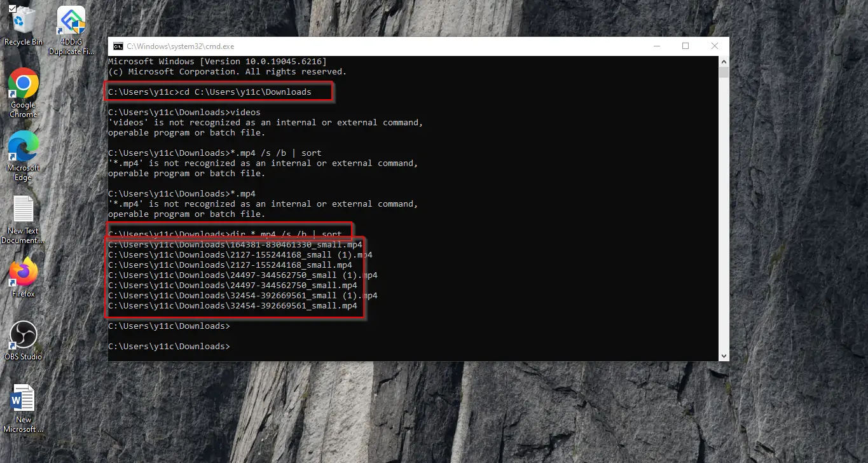The image size is (868, 463).
Task: Click the Command Prompt vertical scrollbar thumb
Action: 724,72
